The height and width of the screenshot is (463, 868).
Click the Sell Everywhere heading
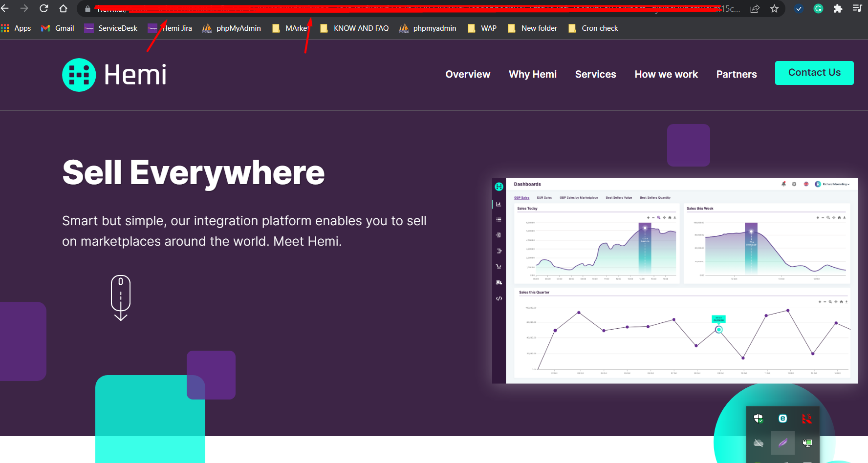(194, 172)
